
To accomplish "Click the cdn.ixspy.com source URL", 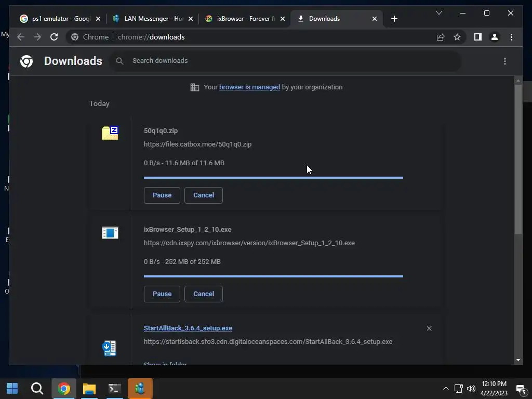I will tap(249, 243).
